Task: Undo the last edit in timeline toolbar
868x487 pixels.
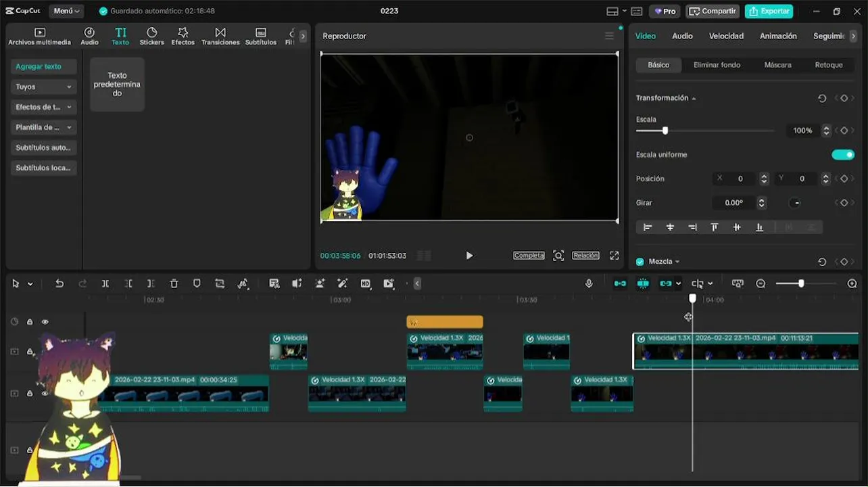Action: coord(59,283)
